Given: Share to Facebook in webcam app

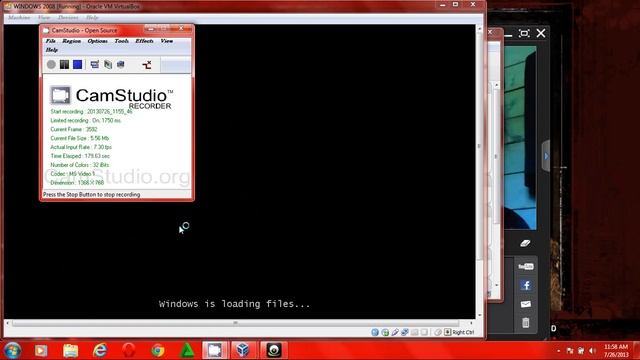Looking at the screenshot, I should [526, 285].
